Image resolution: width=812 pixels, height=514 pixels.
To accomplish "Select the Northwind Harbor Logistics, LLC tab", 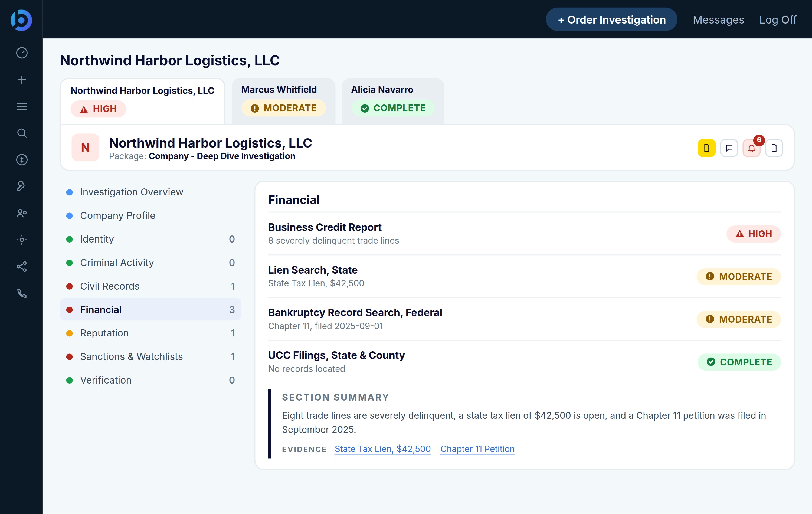I will [143, 101].
